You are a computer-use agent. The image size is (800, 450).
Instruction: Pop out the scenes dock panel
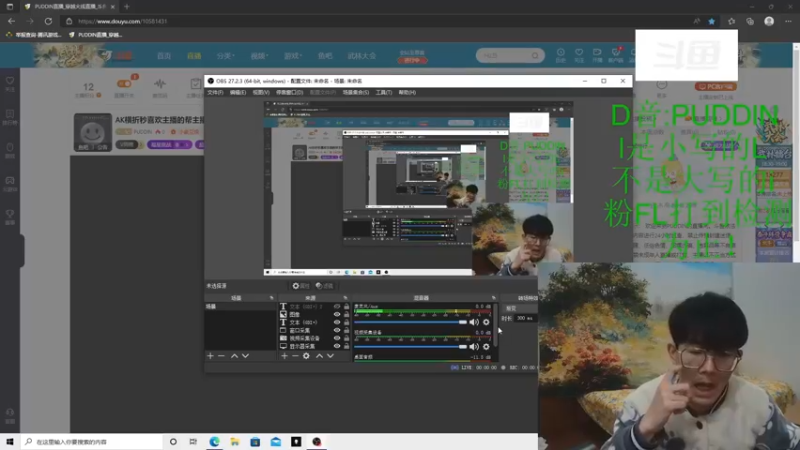(x=271, y=297)
